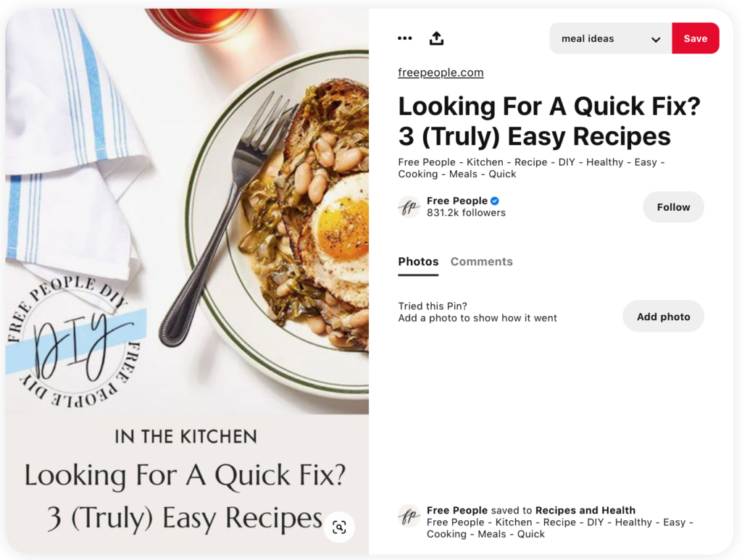
Task: Click the share upload icon
Action: (436, 38)
